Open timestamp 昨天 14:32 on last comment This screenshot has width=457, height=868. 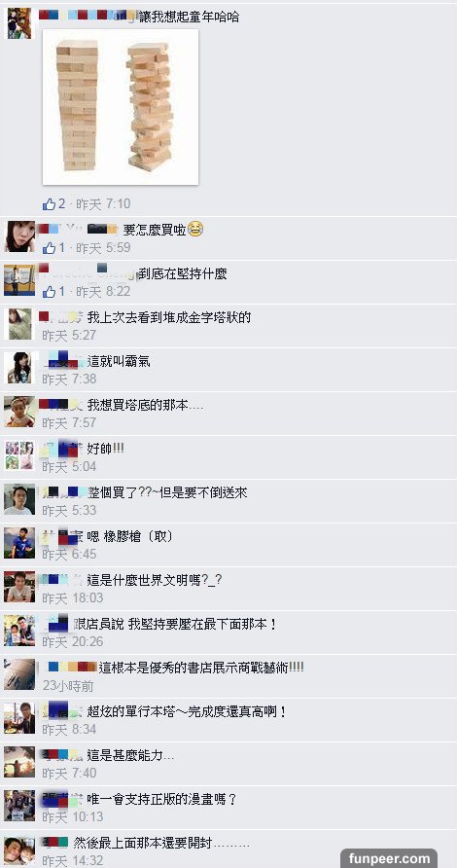(73, 861)
